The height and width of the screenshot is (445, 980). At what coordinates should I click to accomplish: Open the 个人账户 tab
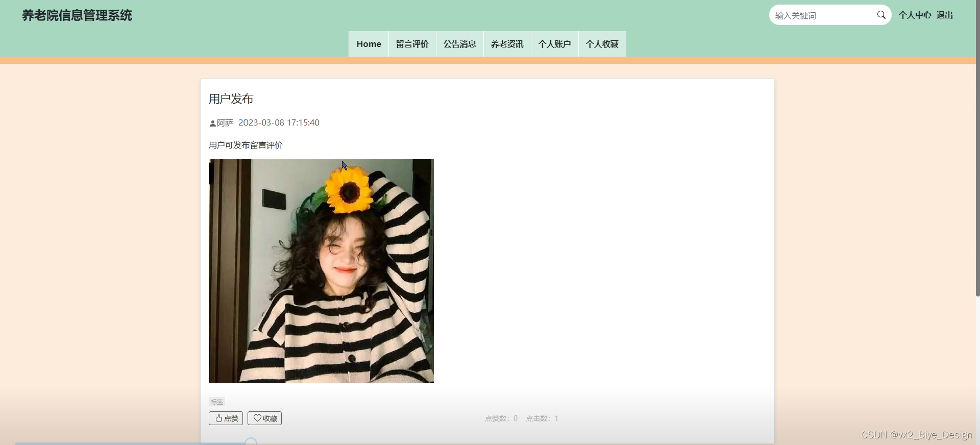555,44
